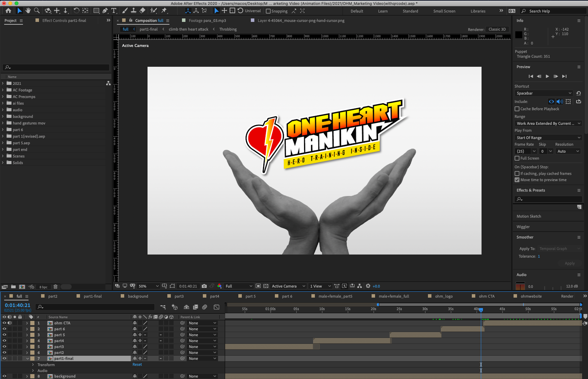Jump to the first frame in Preview
This screenshot has width=588, height=379.
(x=531, y=76)
